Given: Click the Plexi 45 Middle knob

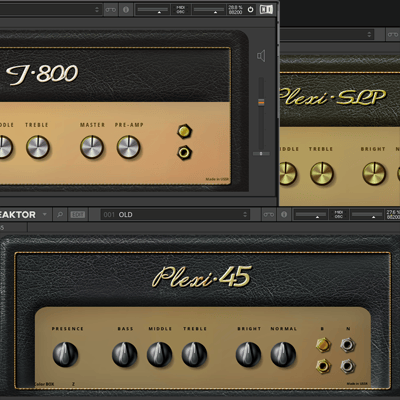Looking at the screenshot, I should pyautogui.click(x=160, y=354).
